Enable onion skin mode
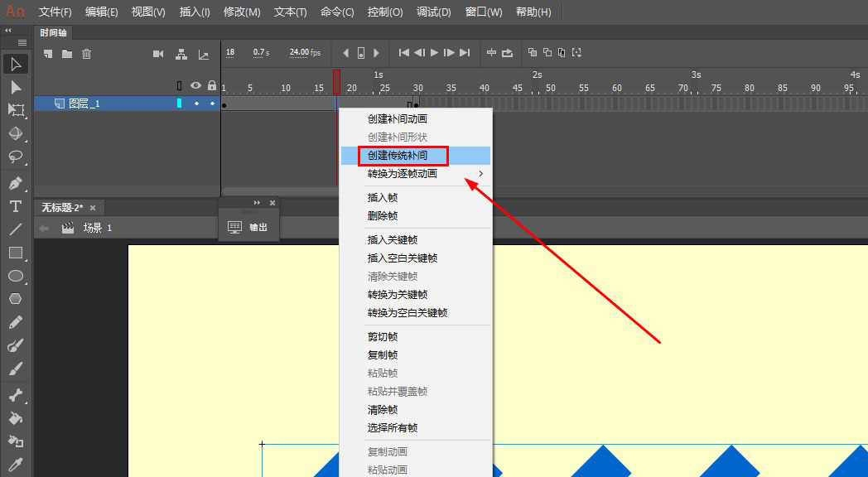This screenshot has height=477, width=868. [x=533, y=52]
